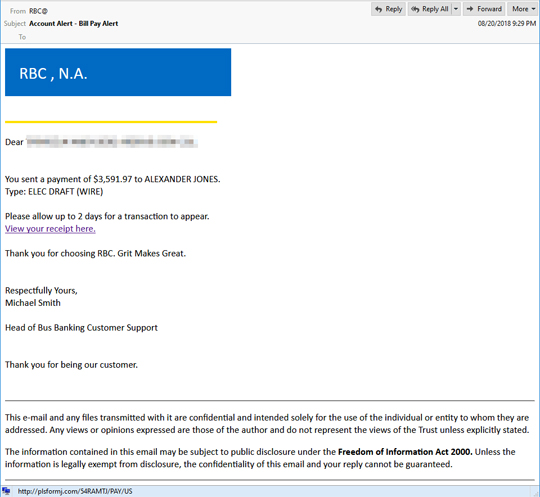The width and height of the screenshot is (540, 497).
Task: Click the payment line '$3,591.97 to ALEXANDER JONES'
Action: (113, 179)
